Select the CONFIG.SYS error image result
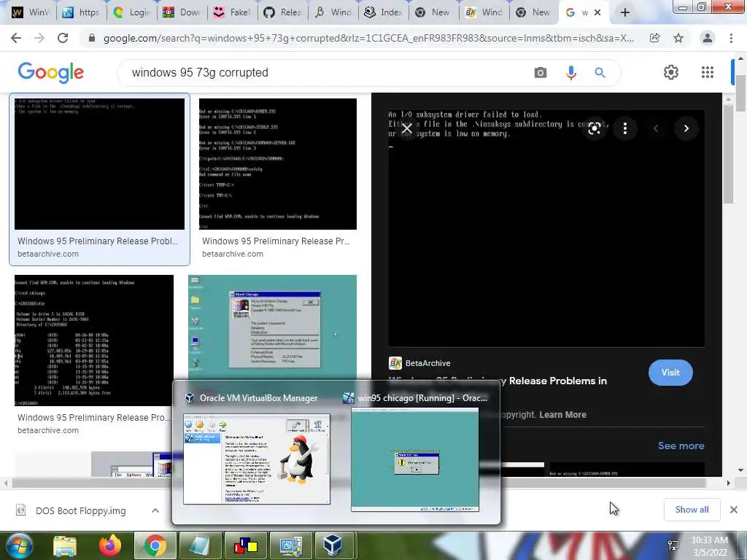 [278, 164]
